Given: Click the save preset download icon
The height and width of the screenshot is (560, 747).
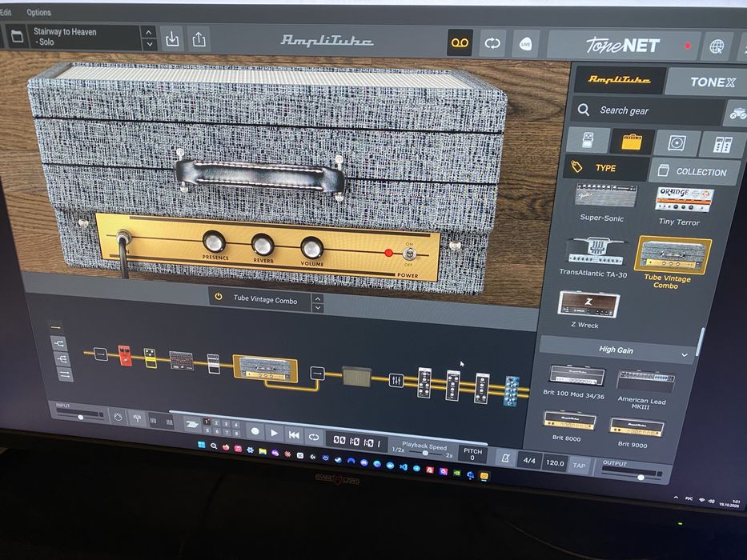Looking at the screenshot, I should click(x=172, y=39).
